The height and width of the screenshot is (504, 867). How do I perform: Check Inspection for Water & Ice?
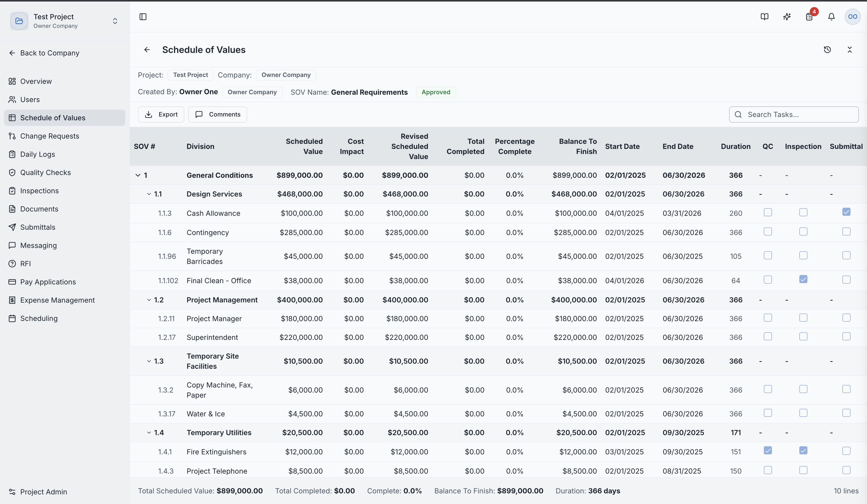coord(803,413)
